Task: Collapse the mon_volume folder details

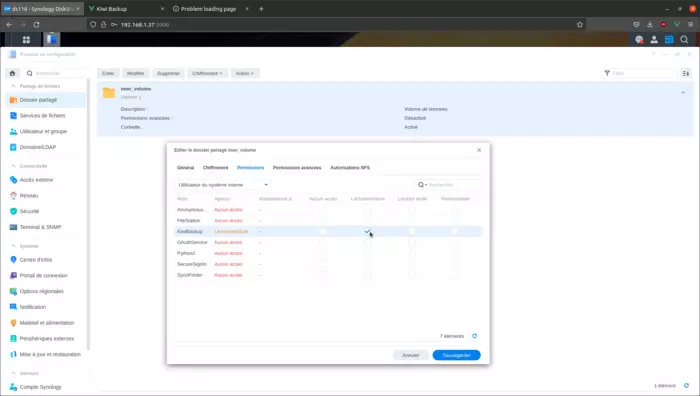Action: point(683,92)
